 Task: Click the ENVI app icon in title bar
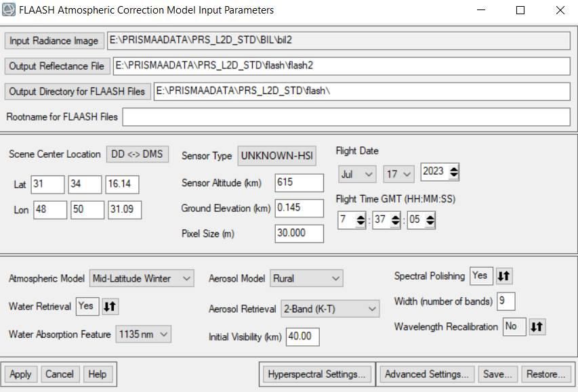[x=9, y=9]
